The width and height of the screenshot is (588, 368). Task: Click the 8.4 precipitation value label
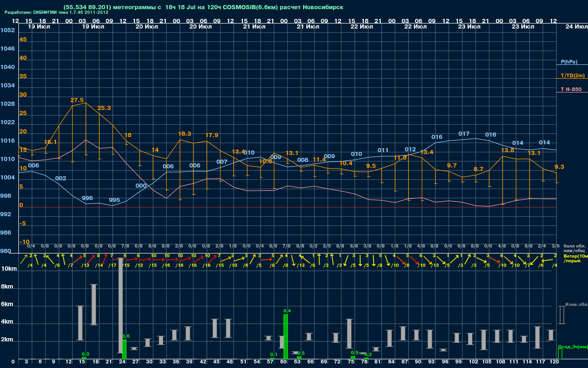pos(288,311)
